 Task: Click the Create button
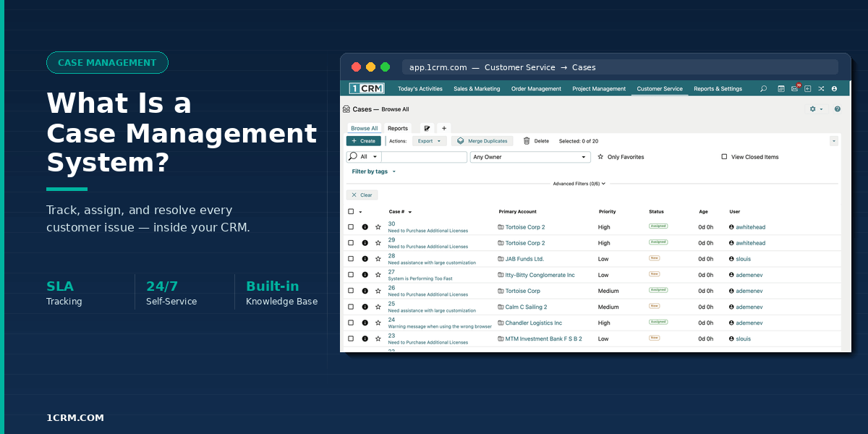(364, 141)
